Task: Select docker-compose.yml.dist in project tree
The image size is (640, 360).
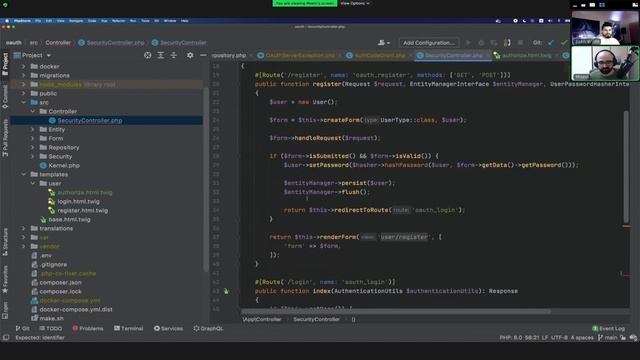Action: (72, 309)
